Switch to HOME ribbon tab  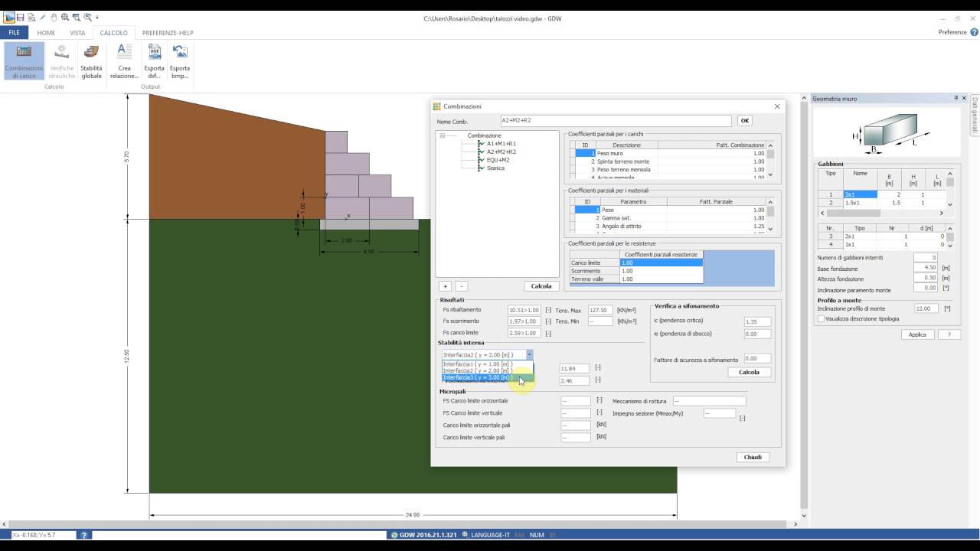pyautogui.click(x=46, y=33)
